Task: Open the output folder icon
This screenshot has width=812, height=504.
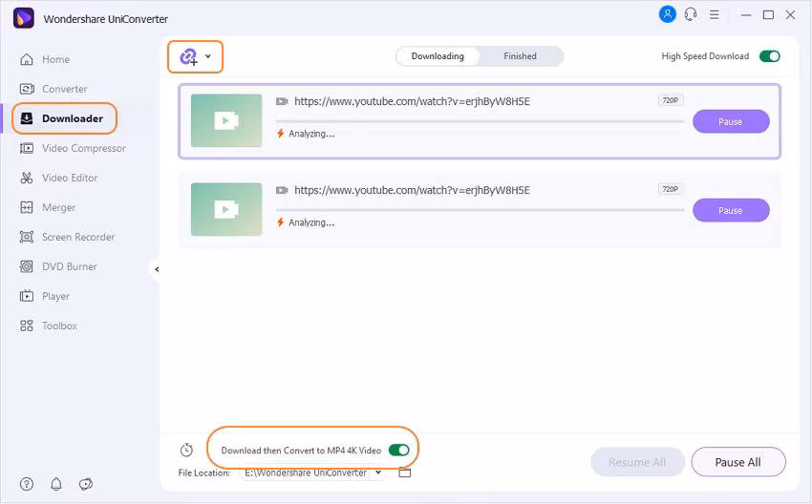Action: tap(405, 472)
